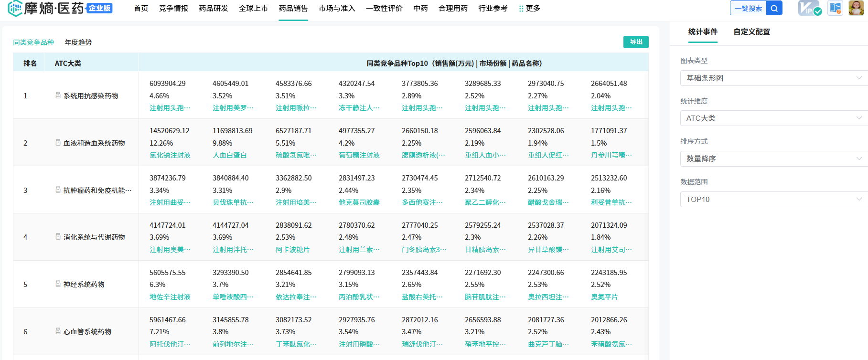Open the 氯化钠注射液 drug link

tap(170, 155)
